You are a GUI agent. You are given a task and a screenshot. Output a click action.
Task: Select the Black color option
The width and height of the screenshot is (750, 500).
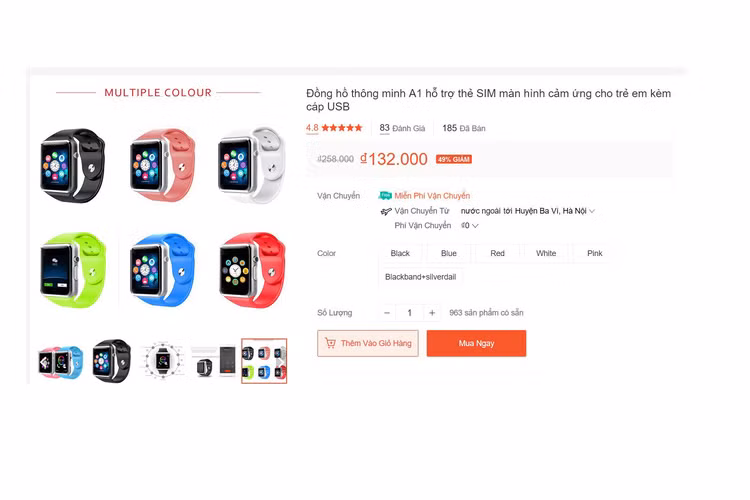(x=400, y=253)
